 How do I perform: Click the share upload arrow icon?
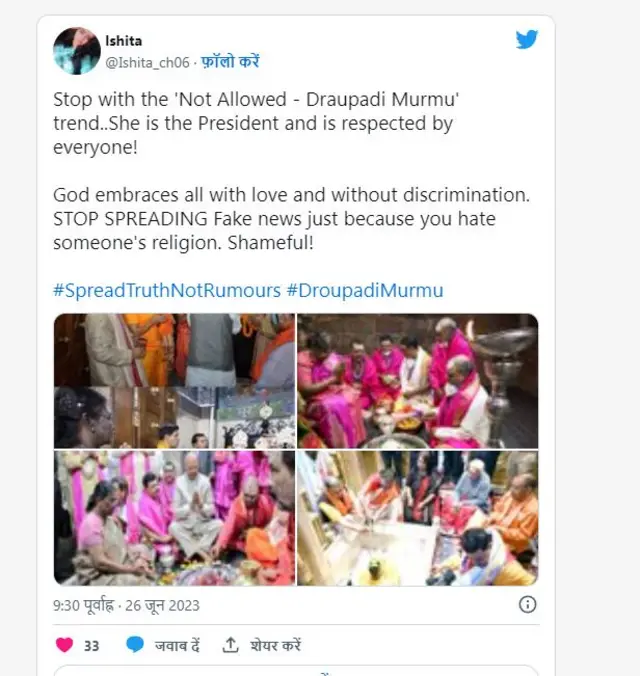[x=230, y=645]
